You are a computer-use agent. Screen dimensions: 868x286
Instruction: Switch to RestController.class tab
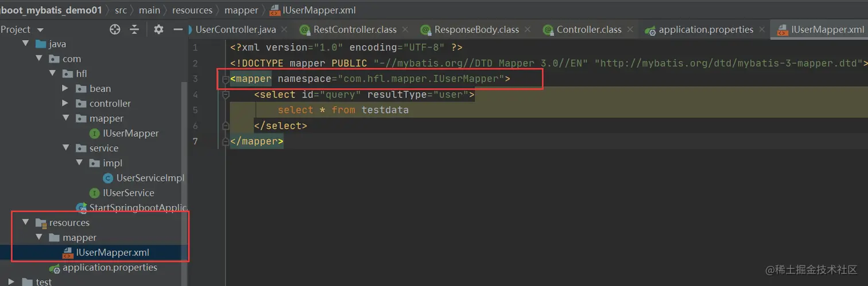[355, 29]
